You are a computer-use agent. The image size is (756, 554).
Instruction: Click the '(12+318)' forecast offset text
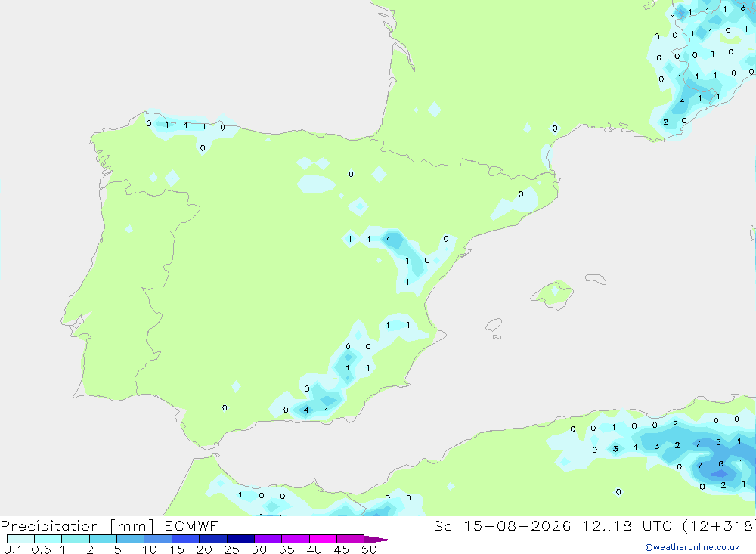click(719, 526)
